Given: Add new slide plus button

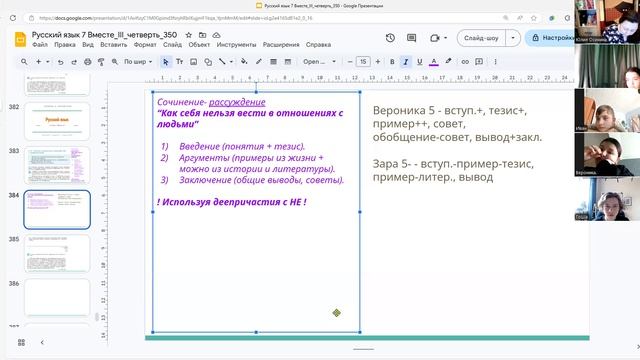Looking at the screenshot, I should [38, 62].
